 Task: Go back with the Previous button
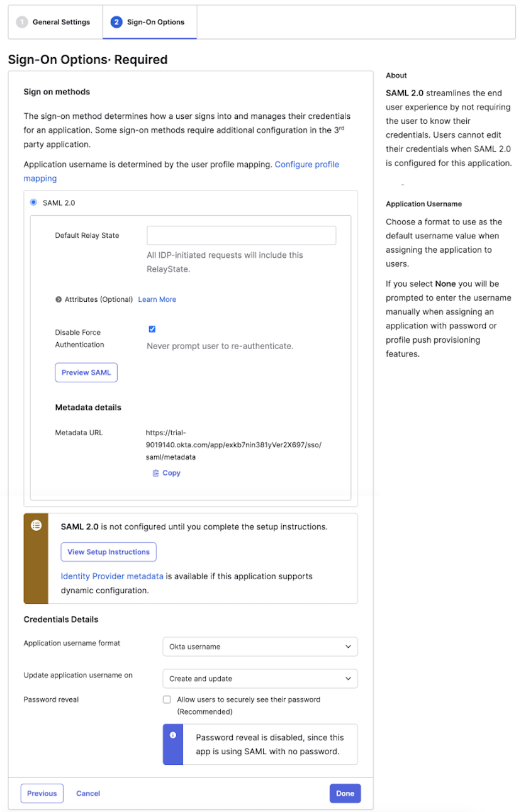pos(42,793)
